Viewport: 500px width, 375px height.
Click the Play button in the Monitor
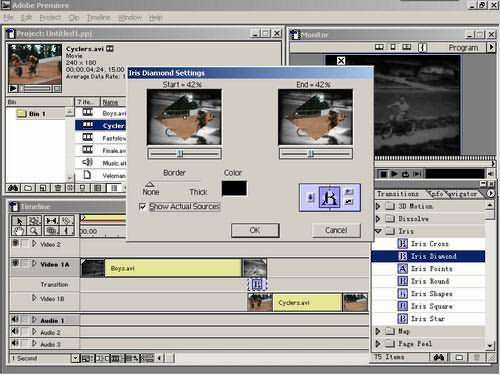pos(394,174)
